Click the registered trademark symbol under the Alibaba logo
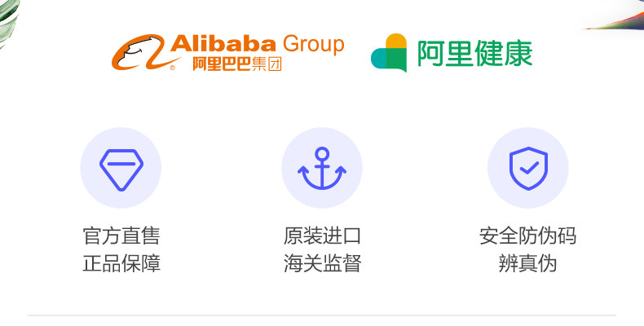644x326 pixels. click(x=172, y=68)
